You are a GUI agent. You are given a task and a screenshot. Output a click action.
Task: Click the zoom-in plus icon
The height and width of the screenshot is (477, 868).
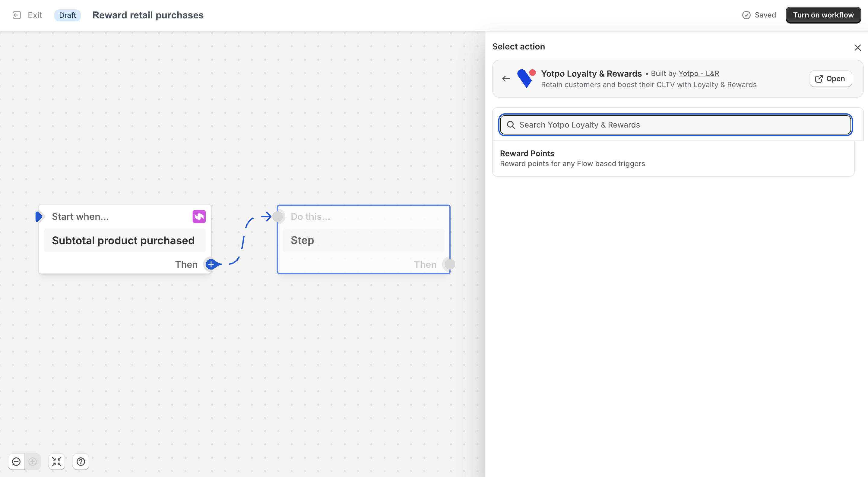[x=33, y=462]
